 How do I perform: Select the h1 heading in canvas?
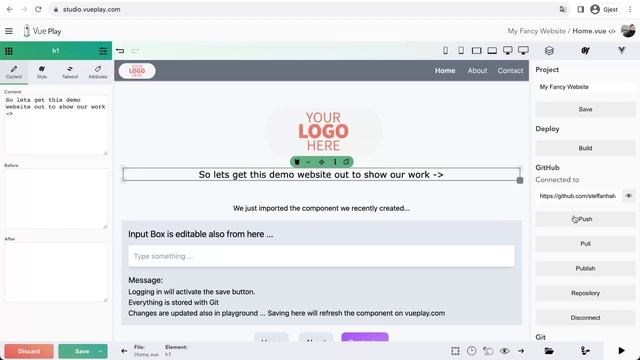point(321,175)
